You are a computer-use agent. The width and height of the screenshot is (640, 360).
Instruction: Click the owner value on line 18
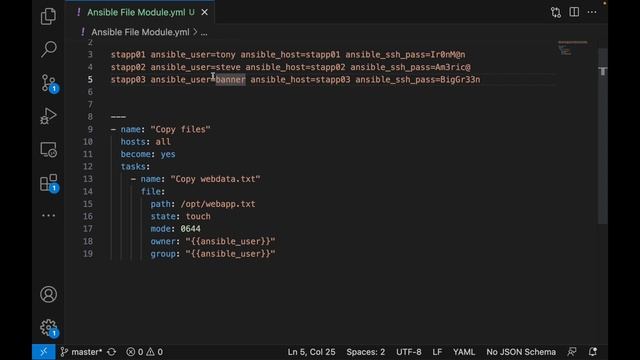(x=230, y=241)
